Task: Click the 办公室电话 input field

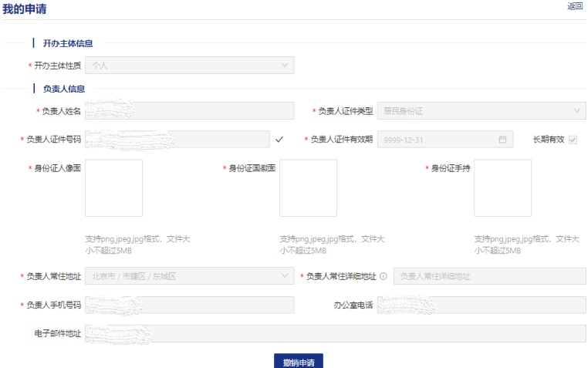Action: tap(482, 306)
